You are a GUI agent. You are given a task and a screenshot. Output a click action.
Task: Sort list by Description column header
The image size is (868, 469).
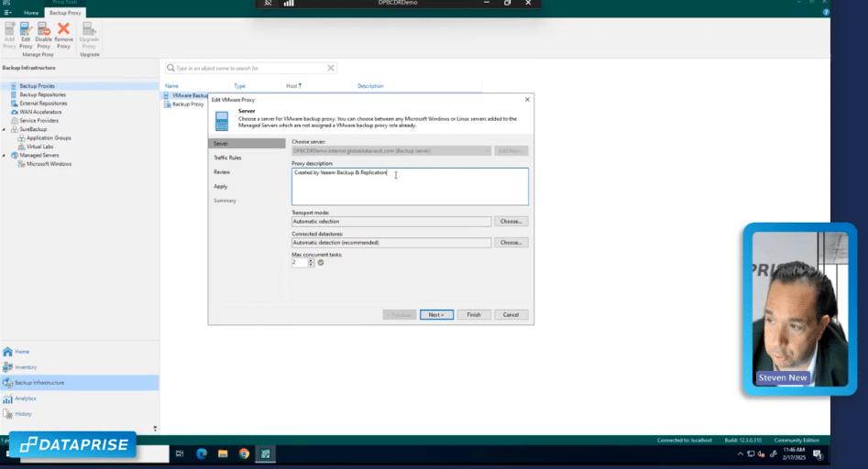(370, 86)
